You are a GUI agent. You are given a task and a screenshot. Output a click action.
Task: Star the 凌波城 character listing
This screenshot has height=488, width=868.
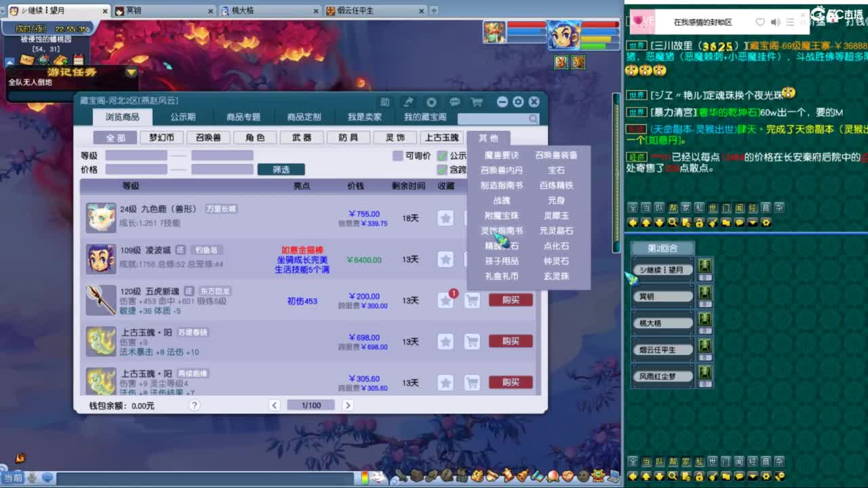446,260
